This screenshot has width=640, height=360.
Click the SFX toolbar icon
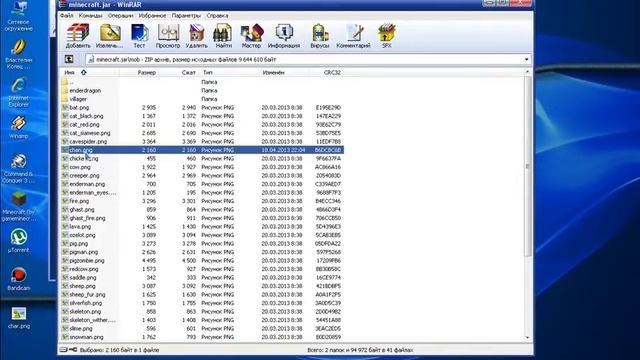click(386, 36)
